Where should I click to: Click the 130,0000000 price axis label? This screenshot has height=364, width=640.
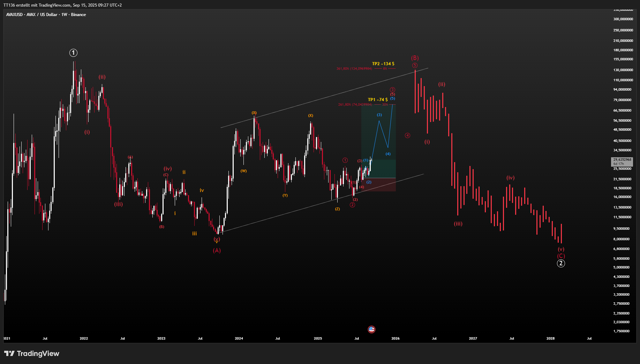click(x=623, y=70)
